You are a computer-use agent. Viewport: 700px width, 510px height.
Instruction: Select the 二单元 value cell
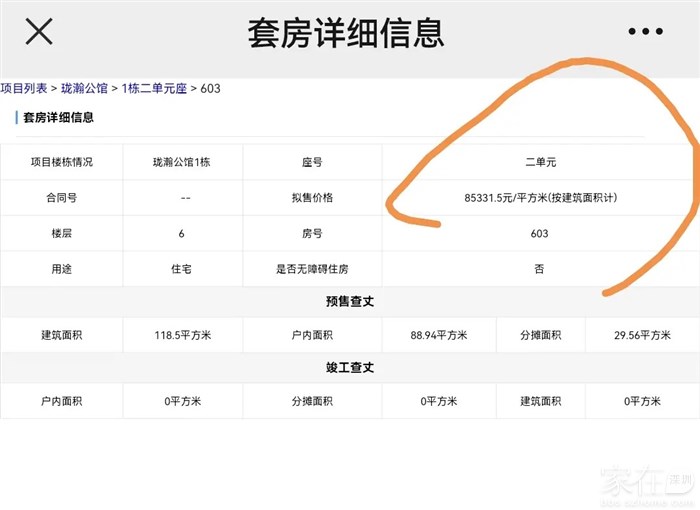[x=540, y=162]
